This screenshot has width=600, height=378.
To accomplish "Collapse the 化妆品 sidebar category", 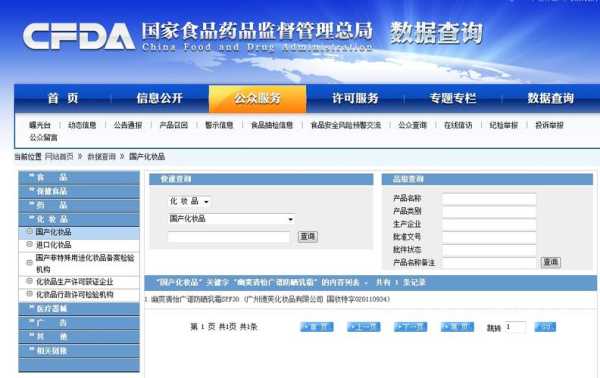I will pyautogui.click(x=79, y=220).
